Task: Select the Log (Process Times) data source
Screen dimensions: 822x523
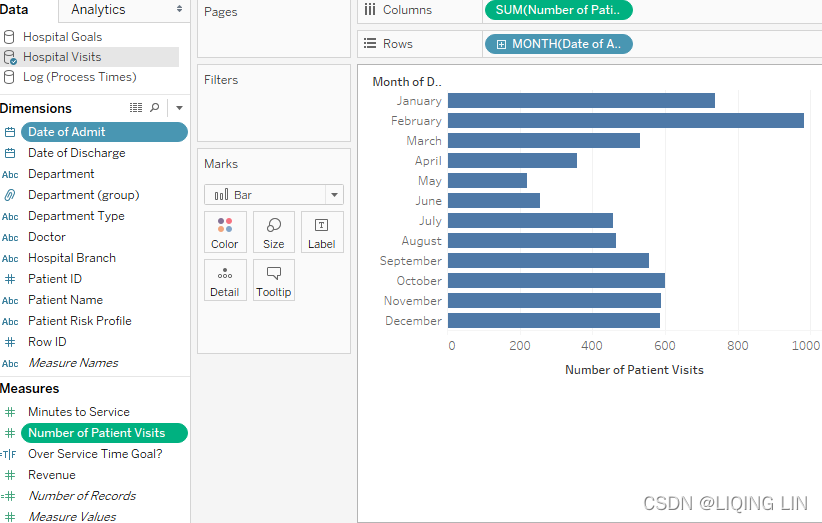Action: click(80, 77)
